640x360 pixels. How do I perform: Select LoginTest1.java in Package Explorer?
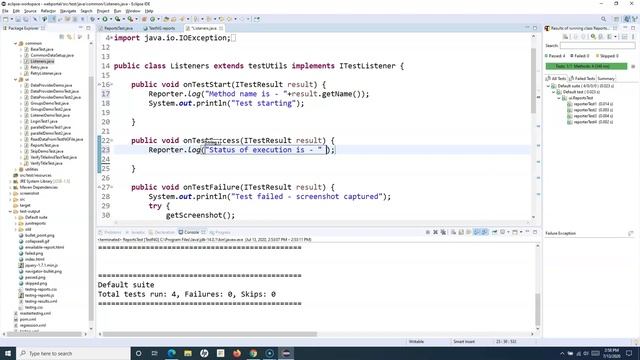[x=44, y=121]
